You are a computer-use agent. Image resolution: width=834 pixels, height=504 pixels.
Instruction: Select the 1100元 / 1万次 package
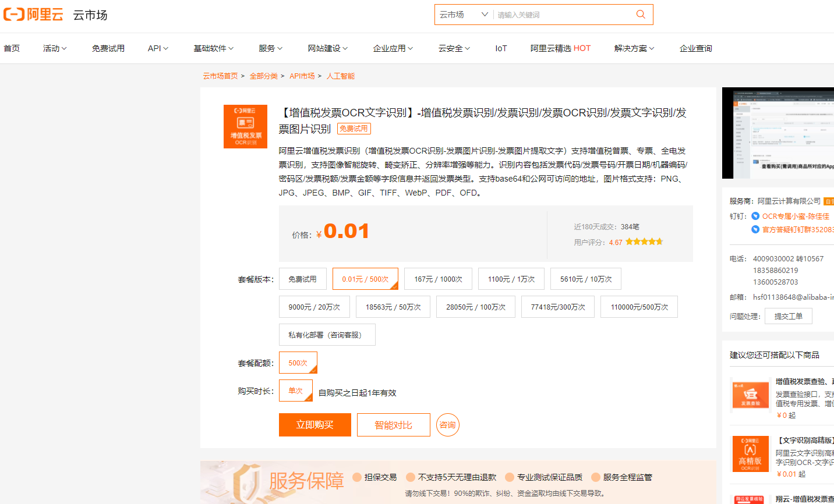[x=511, y=279]
